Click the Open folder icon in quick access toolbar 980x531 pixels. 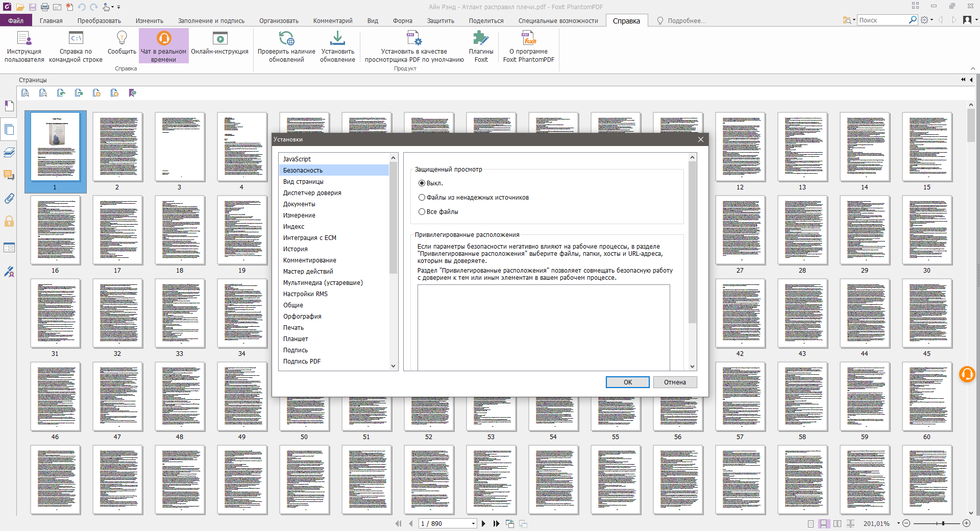[x=20, y=7]
